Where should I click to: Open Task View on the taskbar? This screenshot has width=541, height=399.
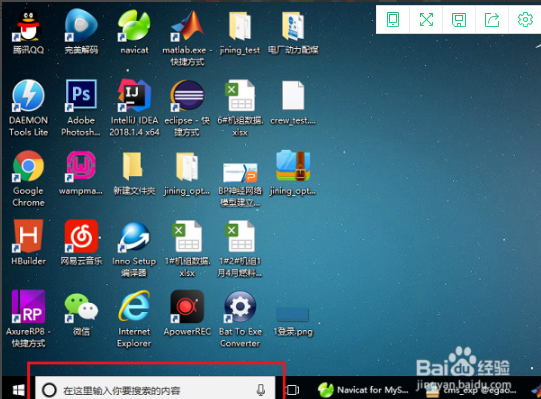tap(293, 390)
